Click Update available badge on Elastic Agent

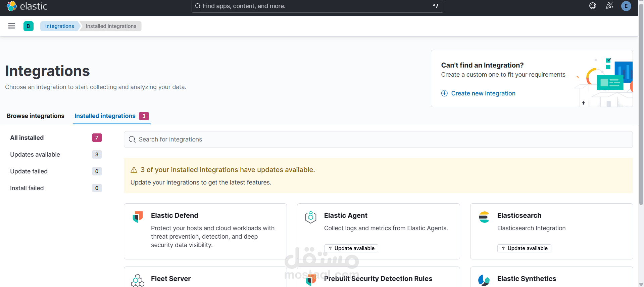(x=351, y=248)
